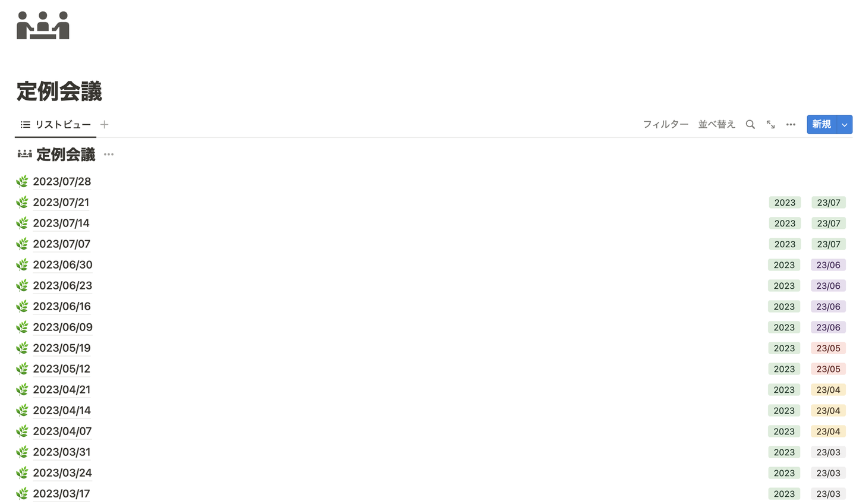Open the 並べ替え sort option

717,124
